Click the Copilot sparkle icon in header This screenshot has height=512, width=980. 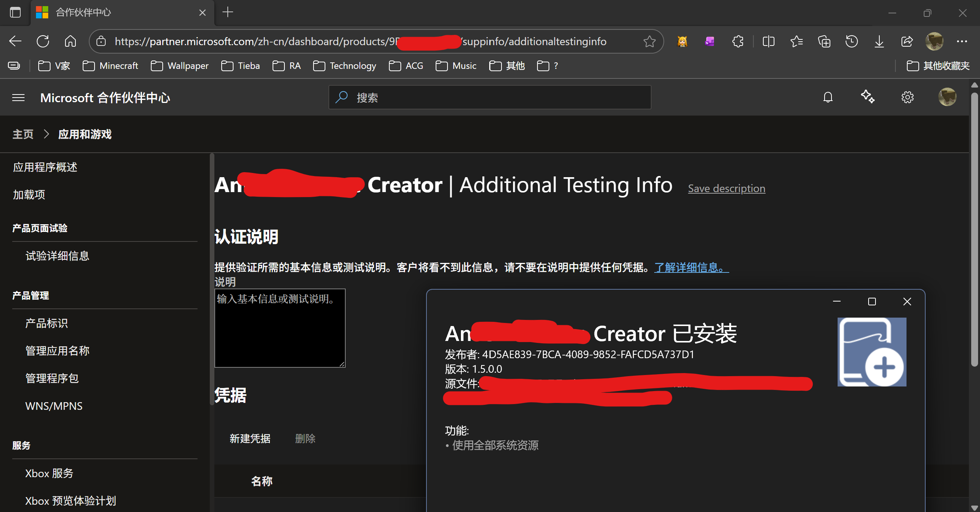pyautogui.click(x=867, y=96)
